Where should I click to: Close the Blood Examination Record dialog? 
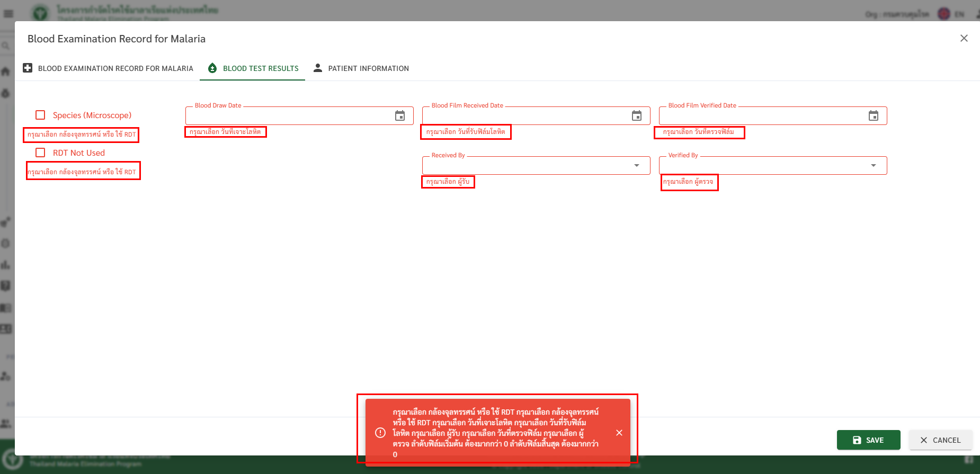964,38
